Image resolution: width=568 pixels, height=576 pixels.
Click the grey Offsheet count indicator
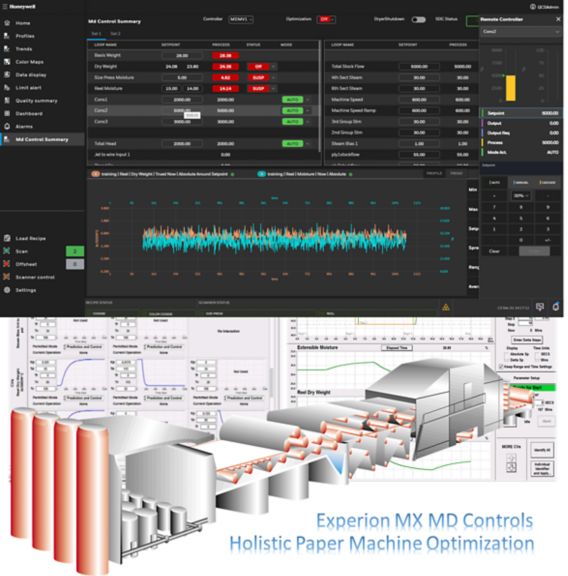click(75, 264)
